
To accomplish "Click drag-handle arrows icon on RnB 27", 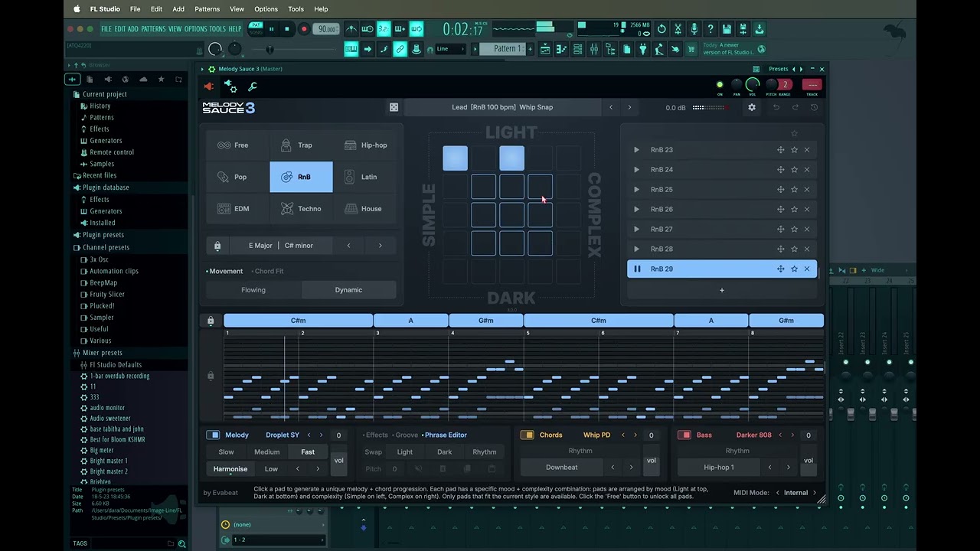I will (781, 229).
